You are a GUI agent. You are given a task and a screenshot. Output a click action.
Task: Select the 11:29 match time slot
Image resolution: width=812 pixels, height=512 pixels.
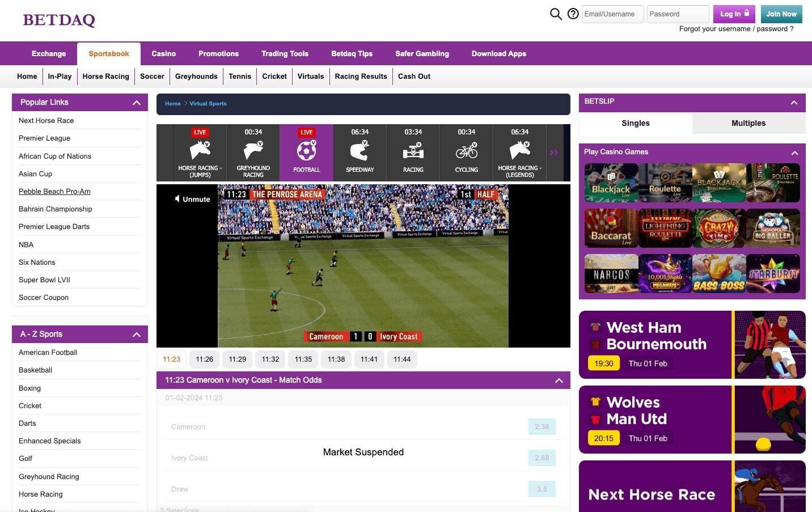pyautogui.click(x=237, y=359)
